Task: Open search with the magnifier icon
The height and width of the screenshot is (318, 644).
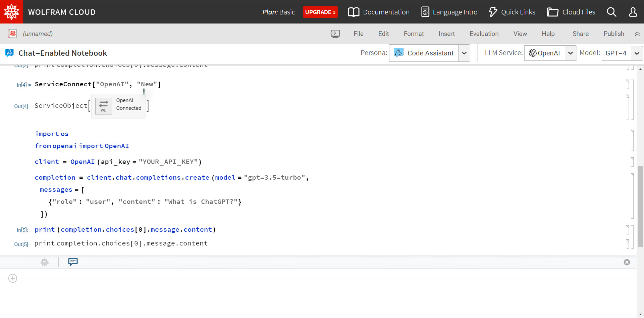Action: pos(611,12)
